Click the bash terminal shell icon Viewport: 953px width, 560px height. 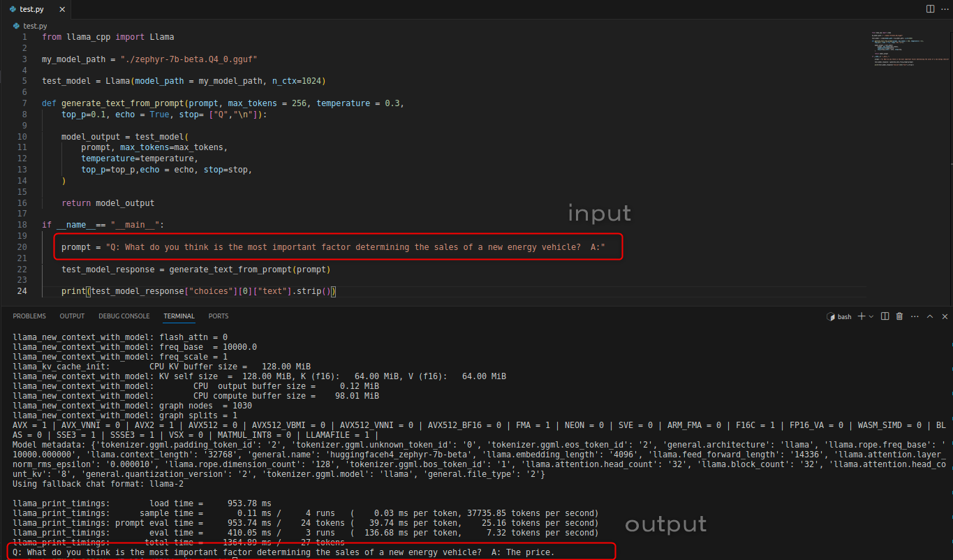(x=832, y=316)
